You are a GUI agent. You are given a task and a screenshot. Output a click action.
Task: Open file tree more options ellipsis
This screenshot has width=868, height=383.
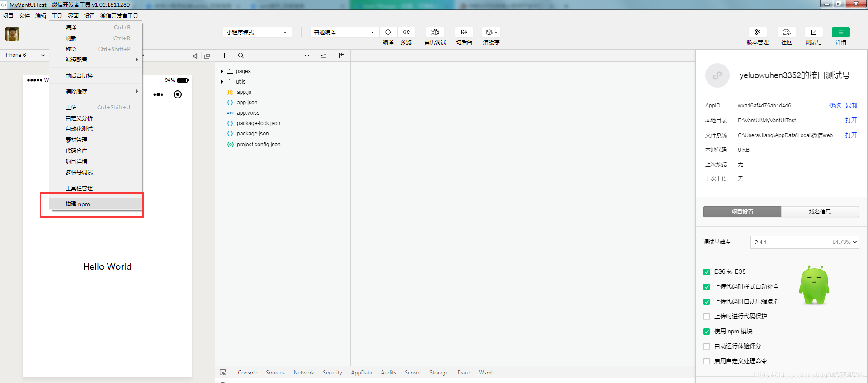pyautogui.click(x=307, y=56)
